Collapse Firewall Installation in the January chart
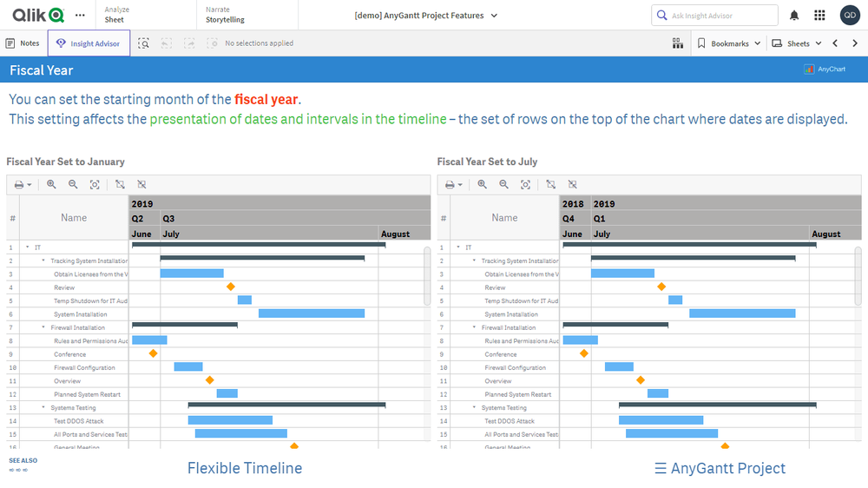Image resolution: width=868 pixels, height=488 pixels. click(43, 327)
